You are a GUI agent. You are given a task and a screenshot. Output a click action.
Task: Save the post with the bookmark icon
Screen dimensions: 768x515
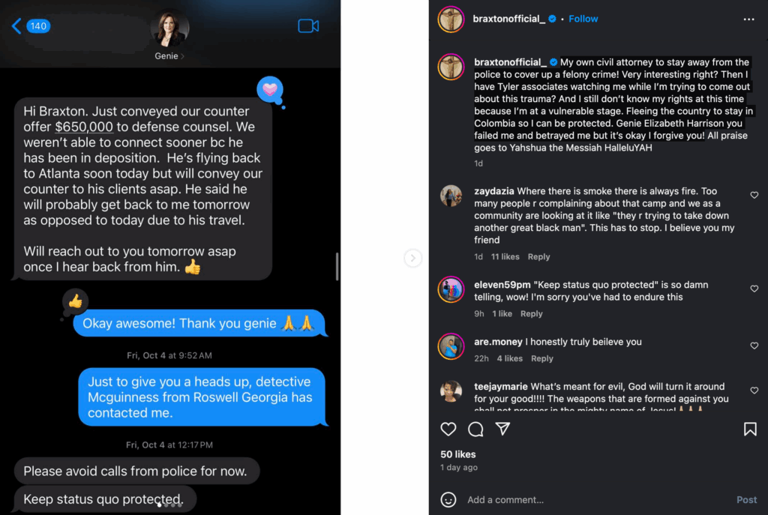749,429
